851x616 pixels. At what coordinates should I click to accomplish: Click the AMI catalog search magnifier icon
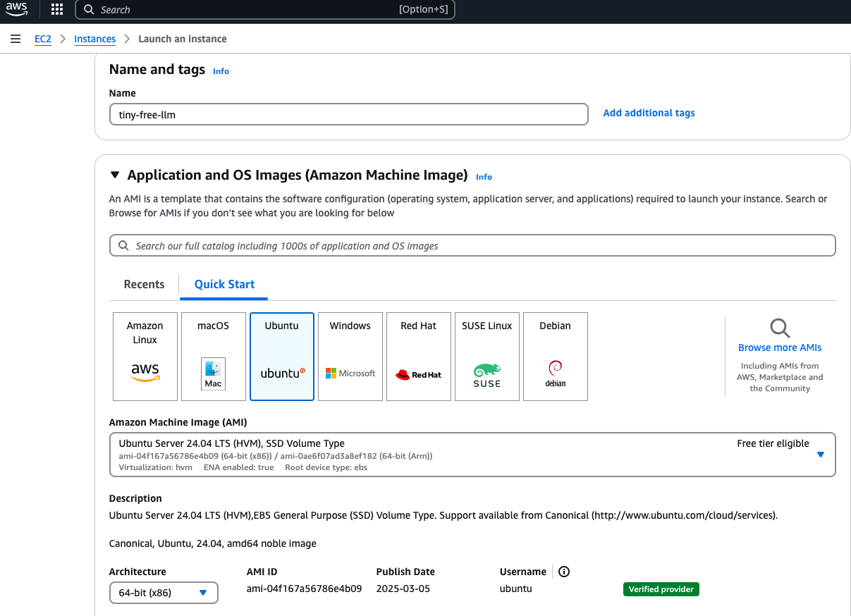coord(123,246)
